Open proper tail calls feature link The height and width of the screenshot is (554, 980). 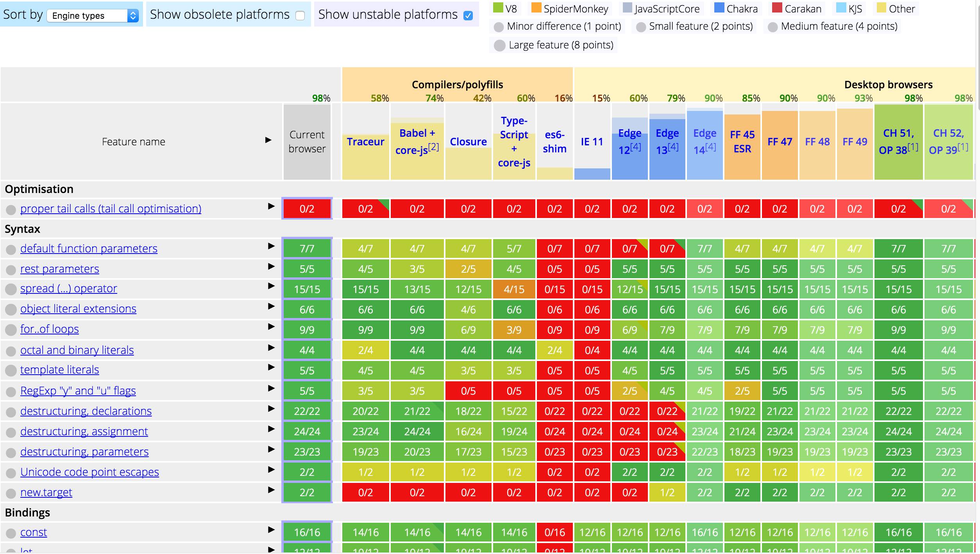111,209
